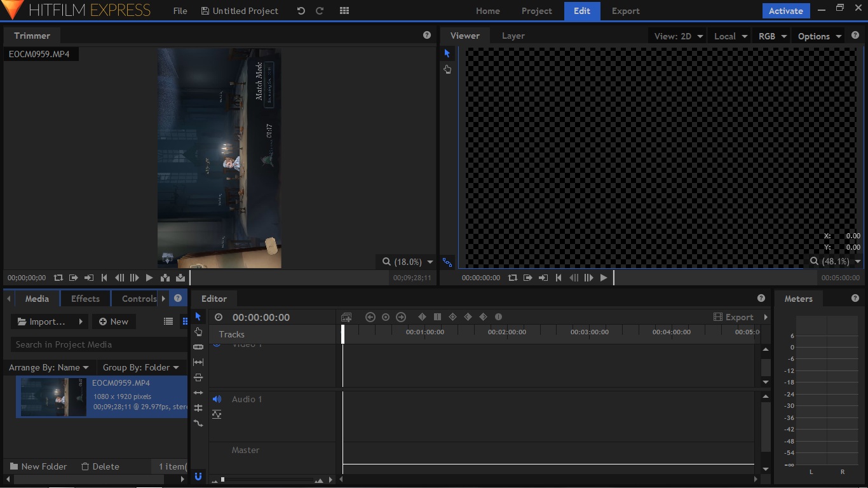
Task: Click the Rate Stretch tool icon
Action: point(198,423)
